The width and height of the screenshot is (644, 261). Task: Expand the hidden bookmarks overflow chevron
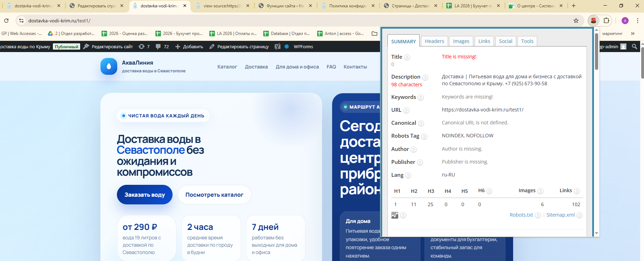[x=632, y=34]
